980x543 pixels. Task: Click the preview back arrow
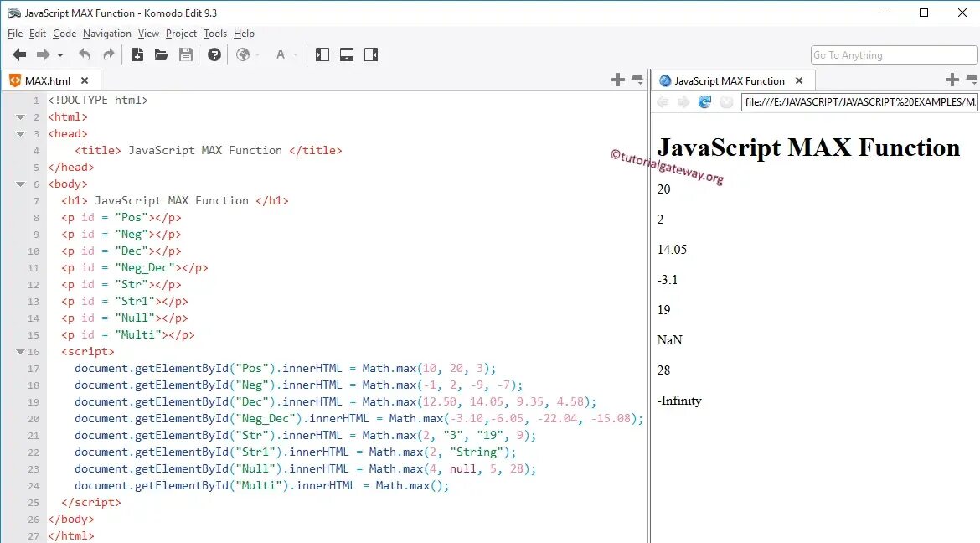pyautogui.click(x=663, y=102)
